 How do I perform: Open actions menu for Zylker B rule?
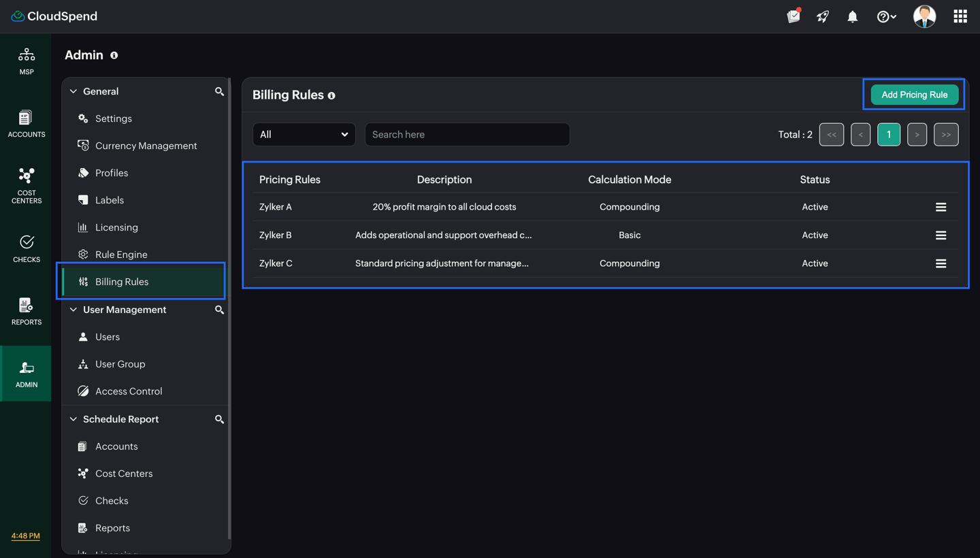941,235
